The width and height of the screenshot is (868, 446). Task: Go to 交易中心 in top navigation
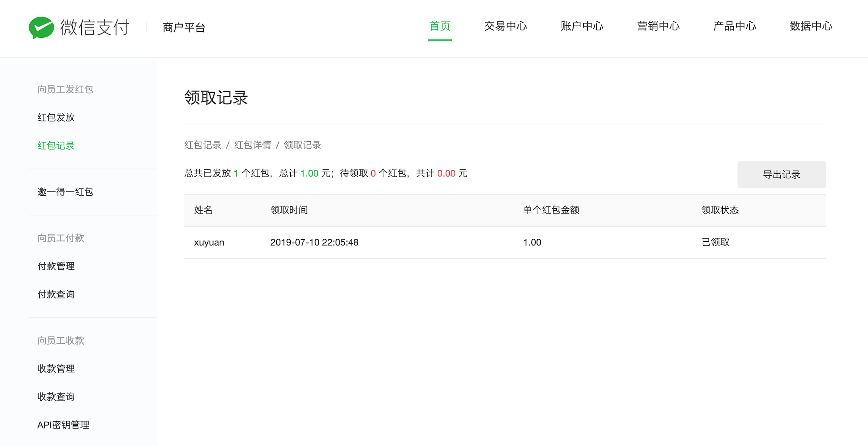[x=505, y=26]
